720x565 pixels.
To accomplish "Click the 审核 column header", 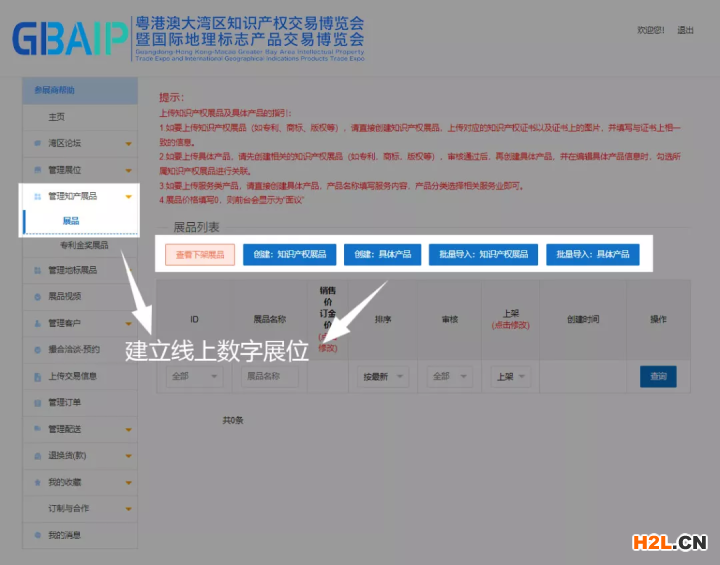I will [x=450, y=319].
